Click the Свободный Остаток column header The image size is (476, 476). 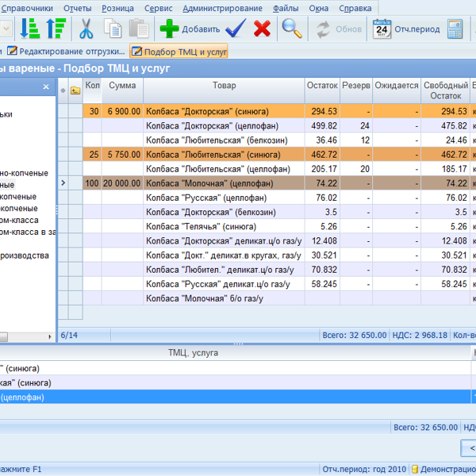click(445, 90)
